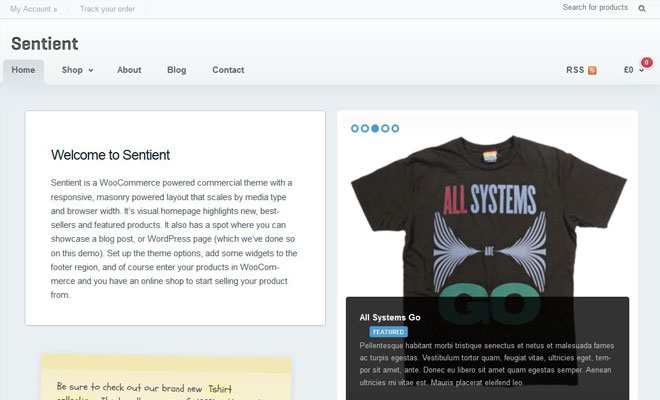Focus the Search for products field
Image resolution: width=660 pixels, height=400 pixels.
[x=594, y=8]
